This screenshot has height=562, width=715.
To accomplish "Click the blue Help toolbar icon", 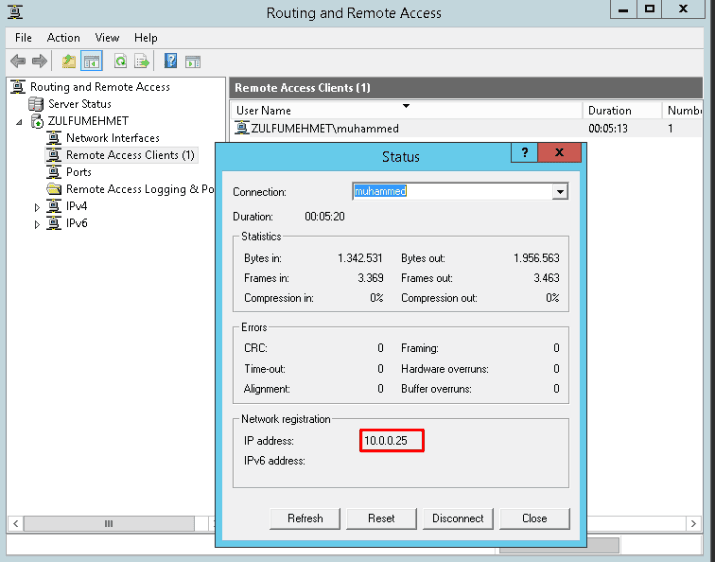I will pyautogui.click(x=171, y=61).
